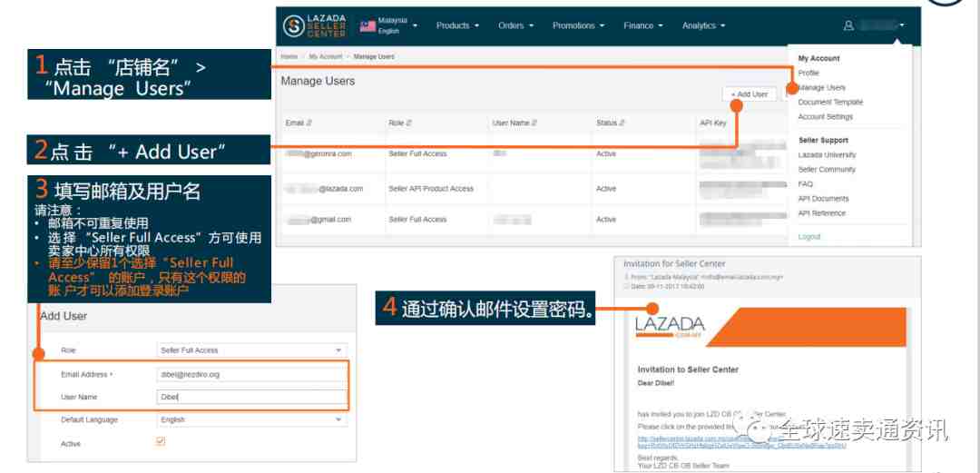The height and width of the screenshot is (473, 980).
Task: Toggle the Active checkbox in Add User
Action: point(162,442)
